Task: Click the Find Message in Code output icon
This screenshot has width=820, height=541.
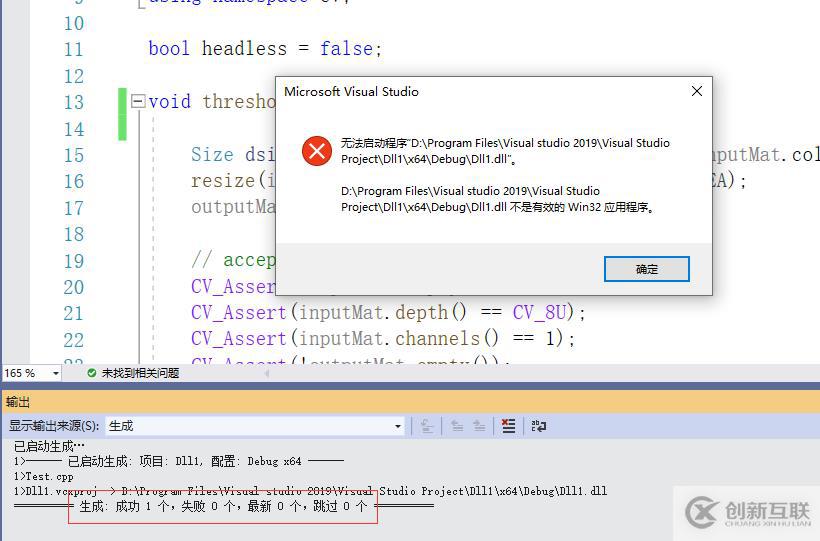Action: tap(427, 426)
